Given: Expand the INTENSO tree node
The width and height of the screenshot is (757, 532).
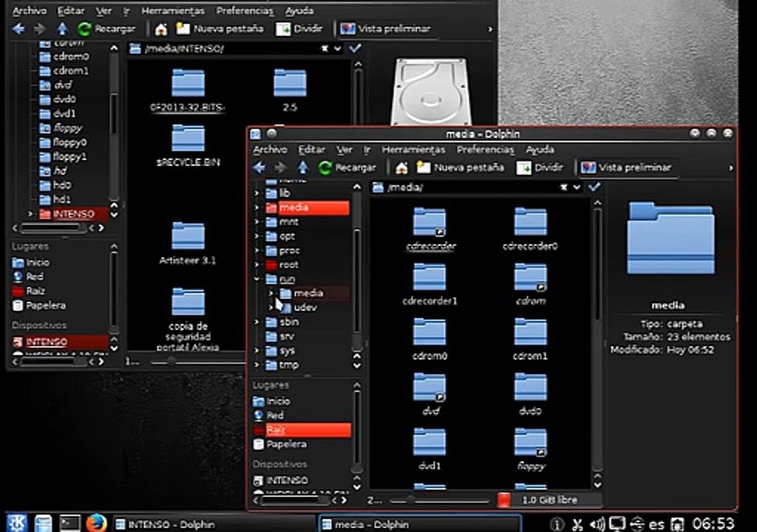Looking at the screenshot, I should 30,214.
